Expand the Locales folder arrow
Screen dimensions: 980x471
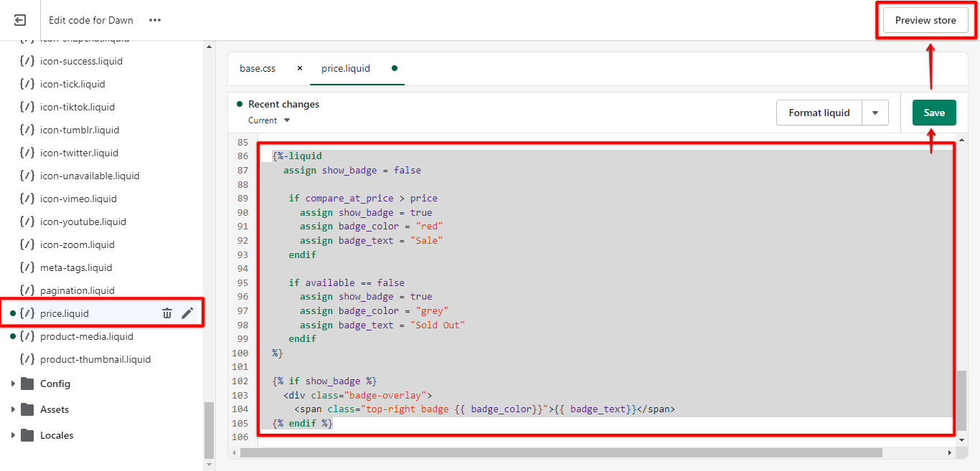[13, 435]
